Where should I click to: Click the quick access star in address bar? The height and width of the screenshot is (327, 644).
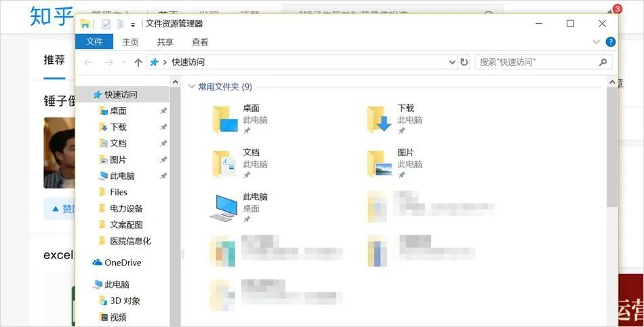click(x=154, y=62)
